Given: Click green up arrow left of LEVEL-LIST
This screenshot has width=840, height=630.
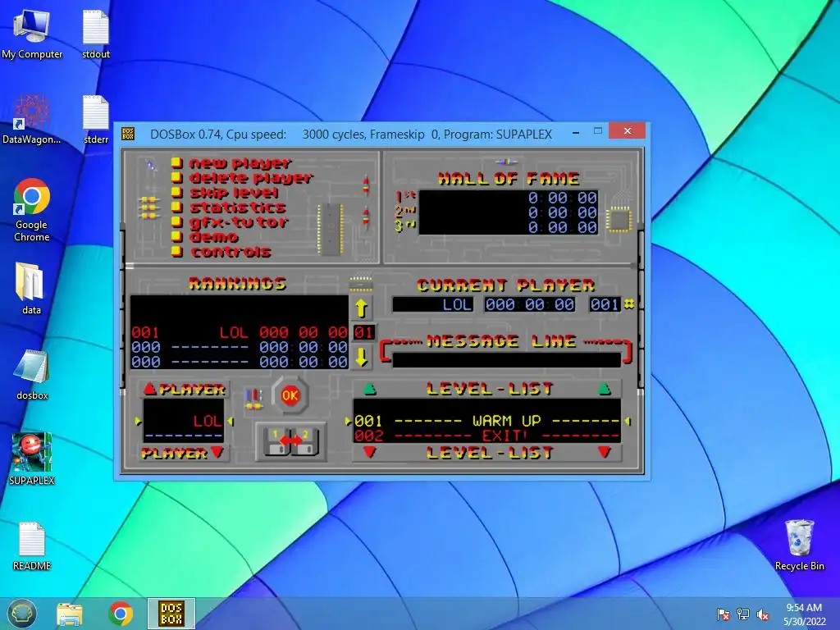Looking at the screenshot, I should [x=370, y=388].
